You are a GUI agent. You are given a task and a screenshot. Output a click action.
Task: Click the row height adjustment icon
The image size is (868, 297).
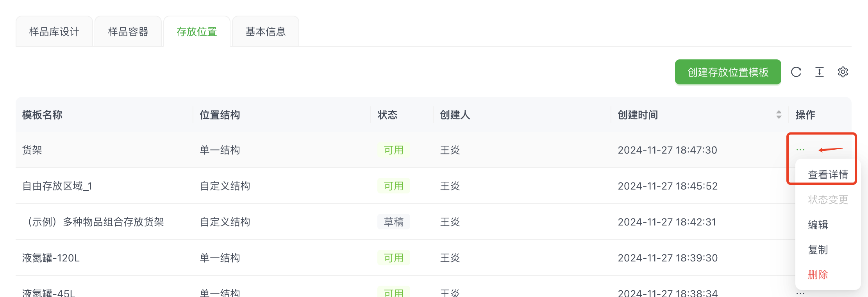click(819, 72)
